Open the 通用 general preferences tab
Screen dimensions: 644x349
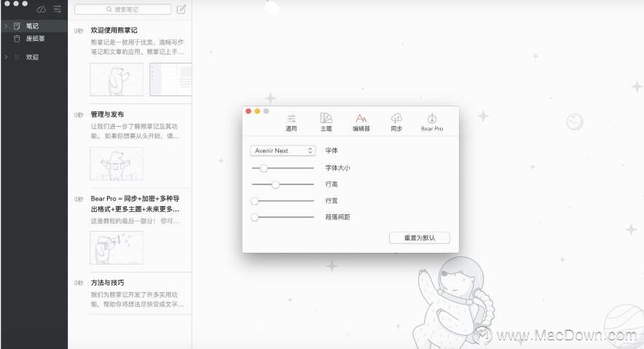click(x=291, y=122)
